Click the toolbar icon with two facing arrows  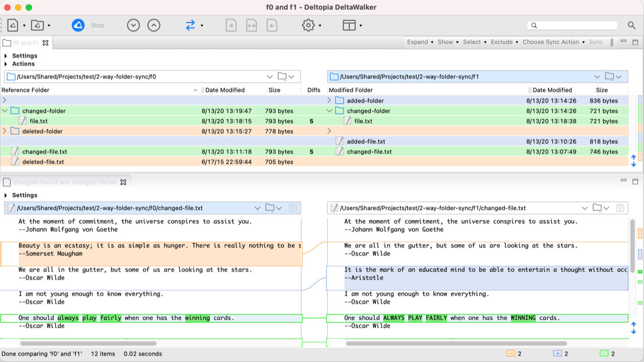[252, 25]
